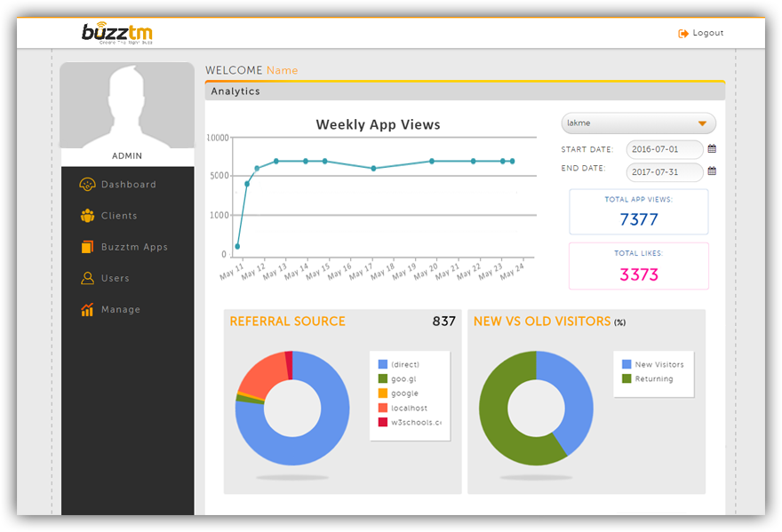Click the (direct) blue legend swatch
The width and height of the screenshot is (782, 532).
(382, 364)
